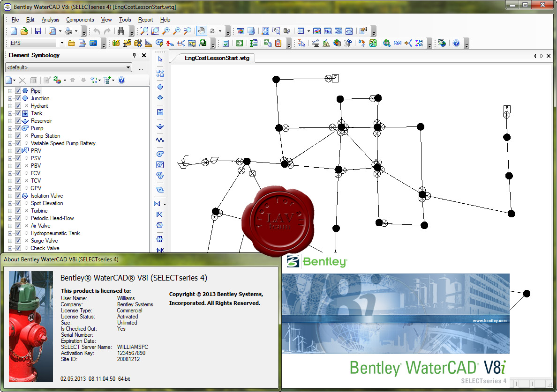Click the zigzag Border tool in the vertical toolbar
The width and height of the screenshot is (557, 392).
point(160,140)
